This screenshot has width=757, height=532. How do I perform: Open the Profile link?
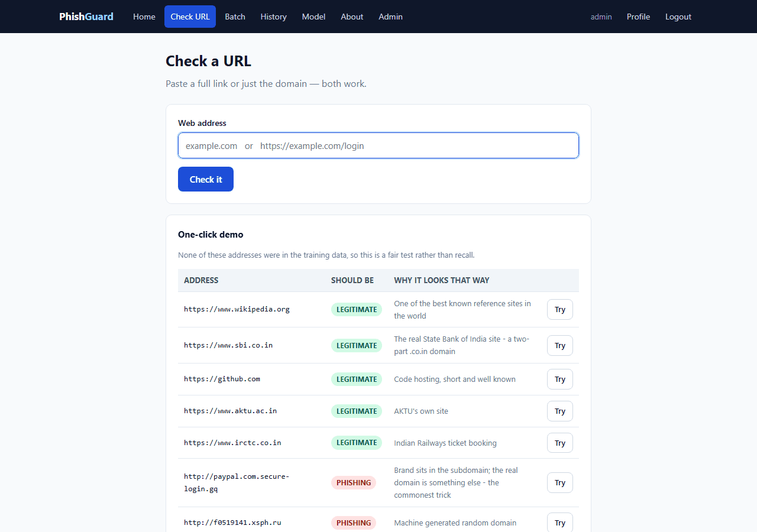click(638, 17)
